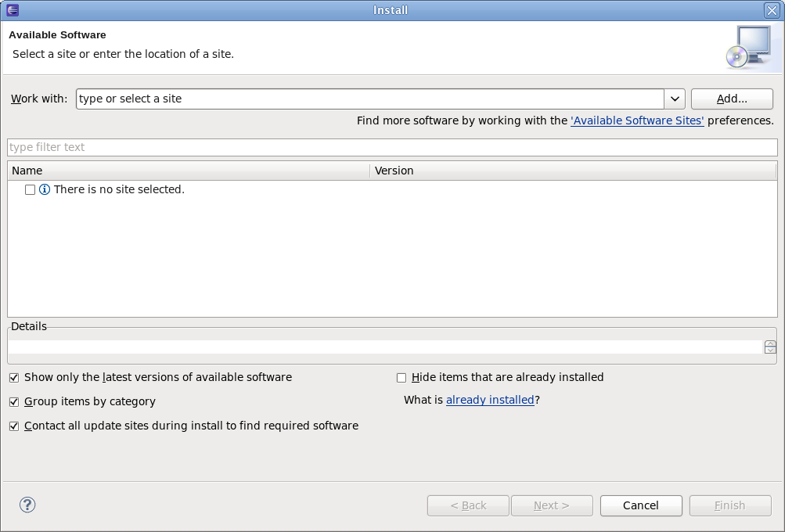Tick the checkbox next to 'There is no site selected'

31,189
